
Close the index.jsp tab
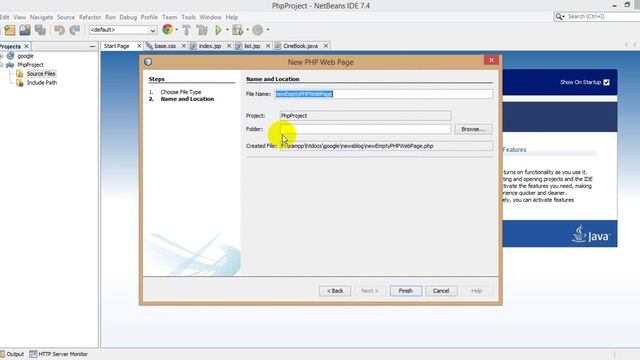pos(229,46)
